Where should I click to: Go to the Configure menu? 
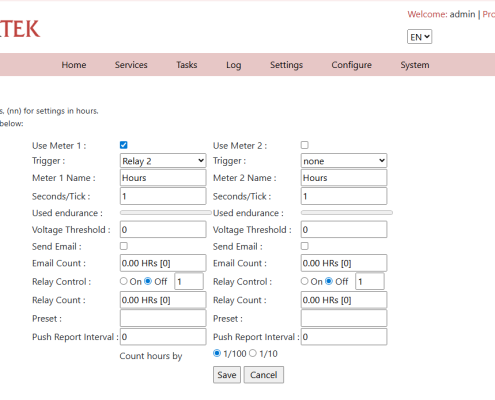[x=351, y=65]
